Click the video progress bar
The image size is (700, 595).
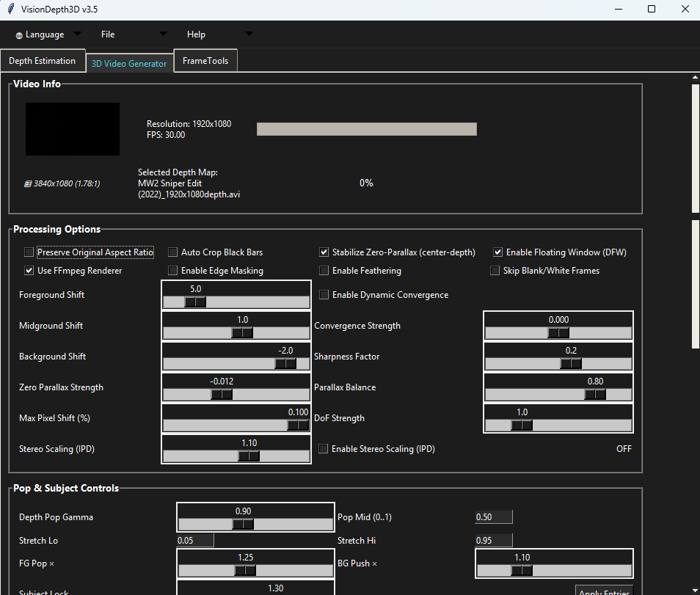point(367,129)
